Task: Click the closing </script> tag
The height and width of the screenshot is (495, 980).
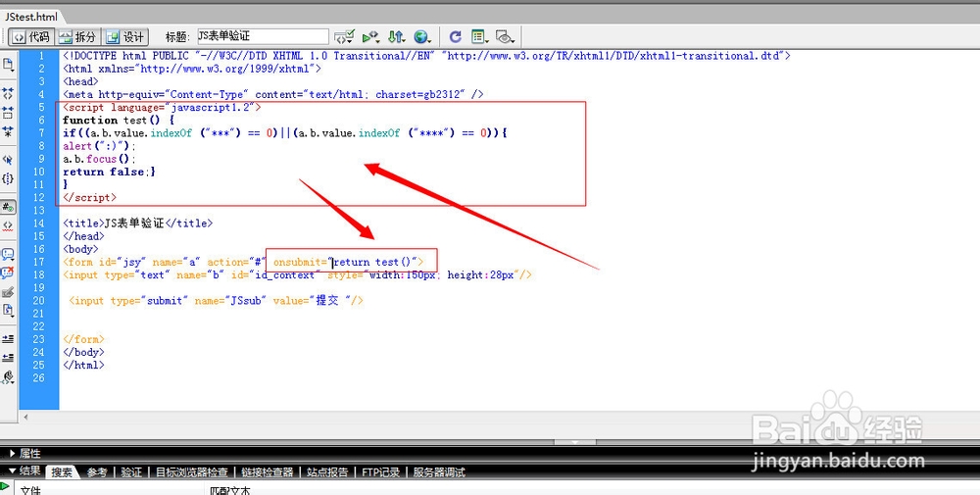Action: click(90, 197)
